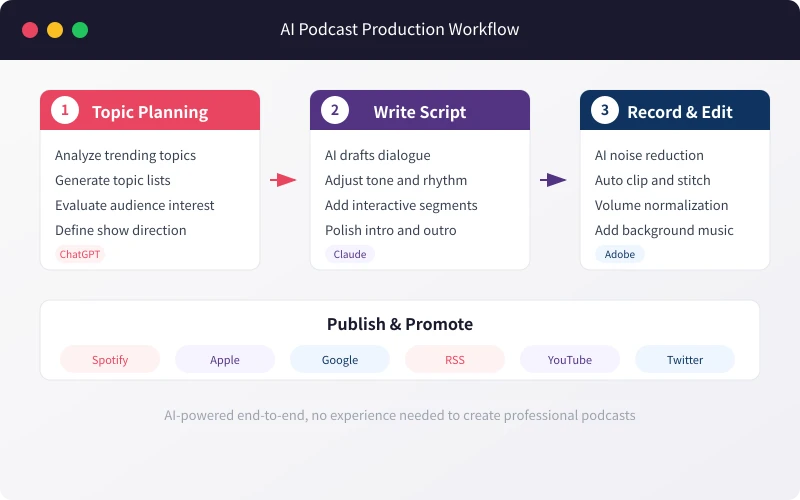Click 'Adjust tone and rhythm' text

tap(396, 180)
